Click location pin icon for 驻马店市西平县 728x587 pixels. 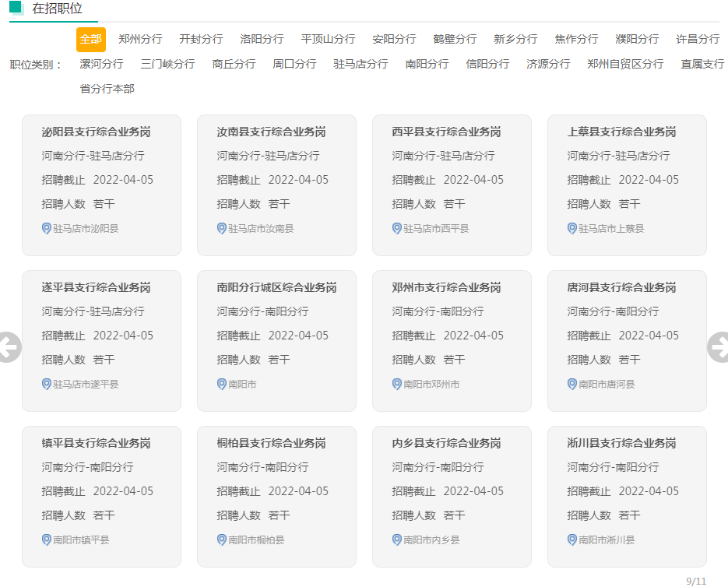[397, 228]
